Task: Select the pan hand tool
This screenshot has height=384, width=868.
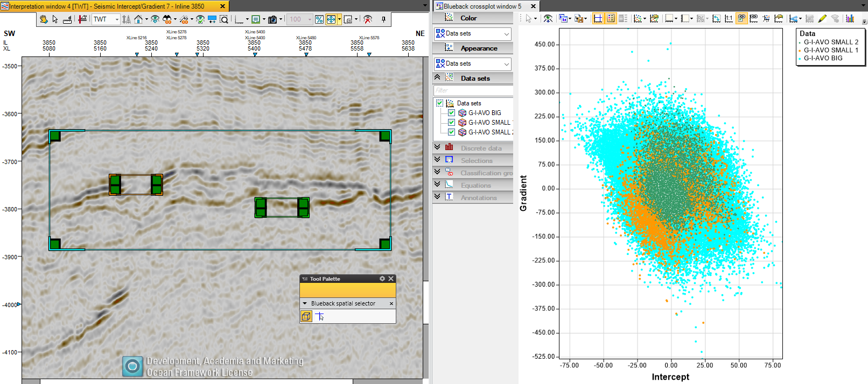Action: tap(44, 19)
